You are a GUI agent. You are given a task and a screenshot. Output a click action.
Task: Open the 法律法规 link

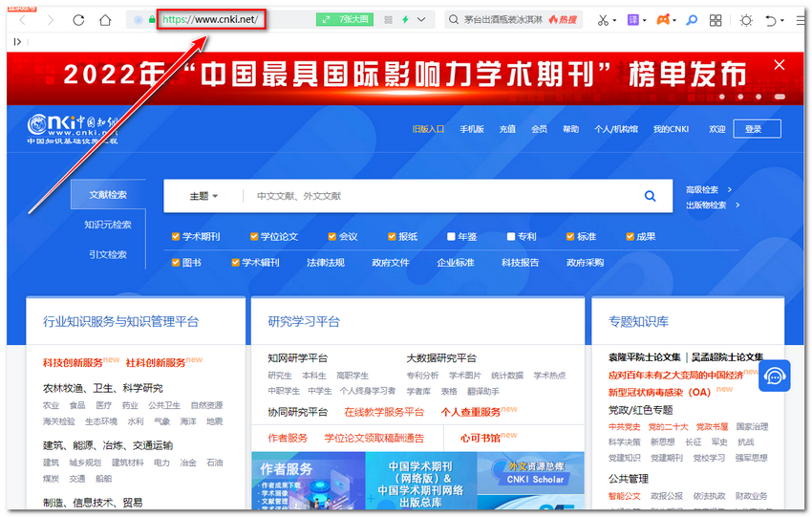[x=325, y=263]
